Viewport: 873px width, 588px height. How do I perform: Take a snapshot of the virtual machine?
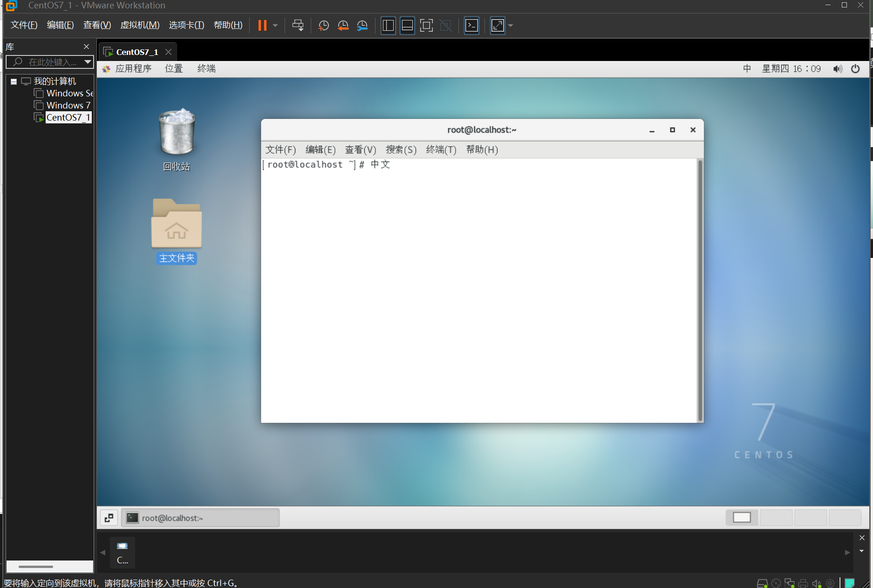click(x=324, y=26)
